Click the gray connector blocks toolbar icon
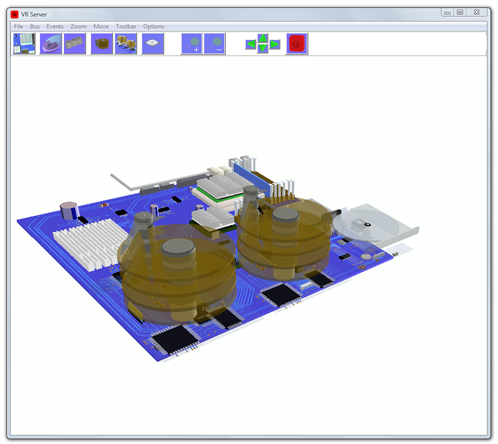This screenshot has height=444, width=498. click(75, 43)
